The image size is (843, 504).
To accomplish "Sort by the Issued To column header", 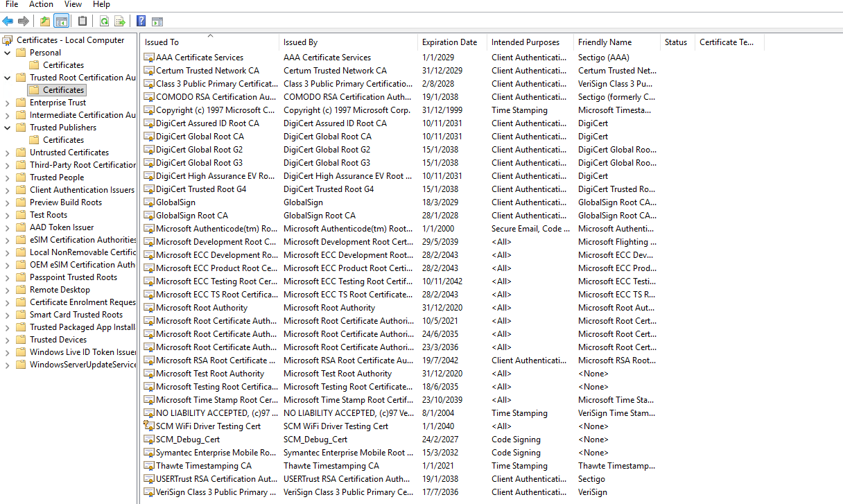I will pyautogui.click(x=209, y=42).
